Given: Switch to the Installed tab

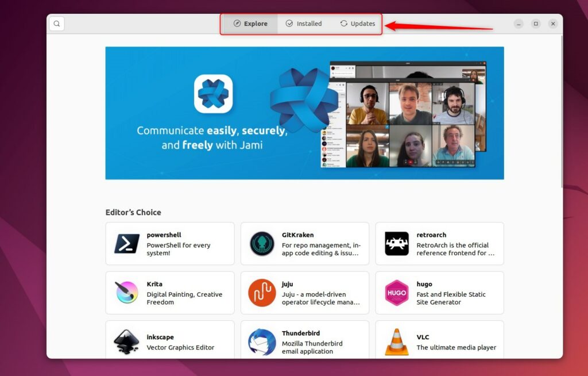Looking at the screenshot, I should click(304, 24).
